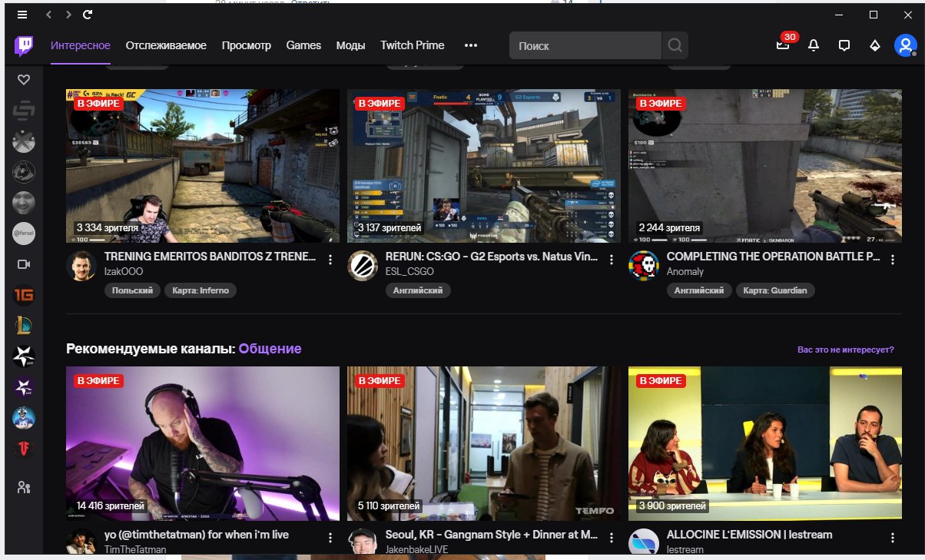
Task: Open the whispers chat bubble icon
Action: pos(844,45)
